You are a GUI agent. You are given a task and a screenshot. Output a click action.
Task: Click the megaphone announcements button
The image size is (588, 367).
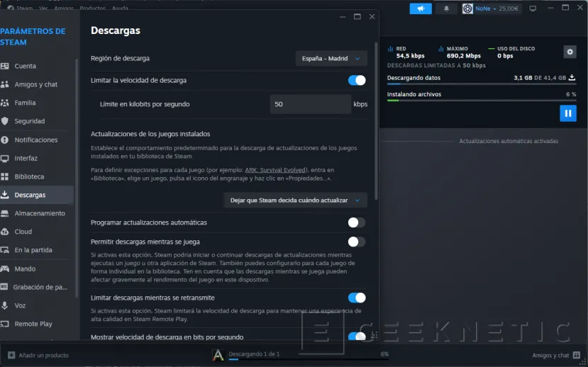click(421, 9)
